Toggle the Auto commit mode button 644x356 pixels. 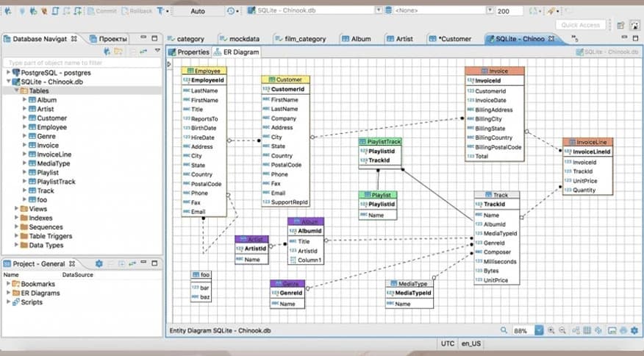click(198, 12)
